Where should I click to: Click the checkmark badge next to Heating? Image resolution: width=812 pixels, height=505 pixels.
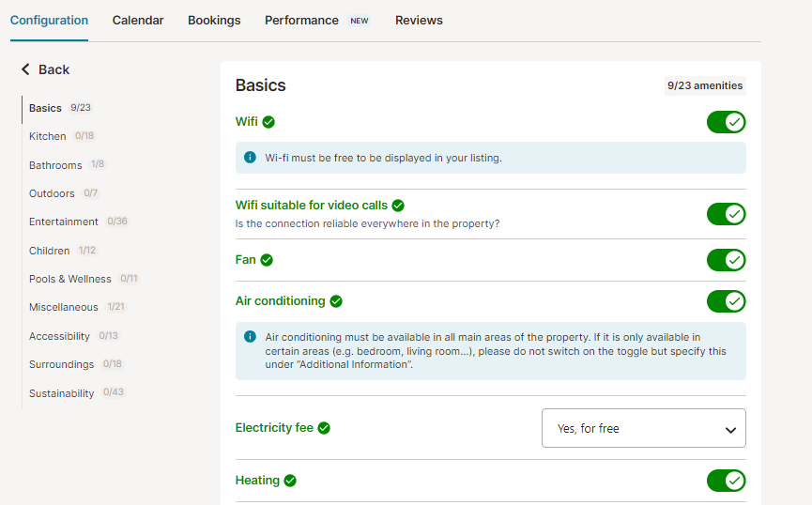(290, 481)
